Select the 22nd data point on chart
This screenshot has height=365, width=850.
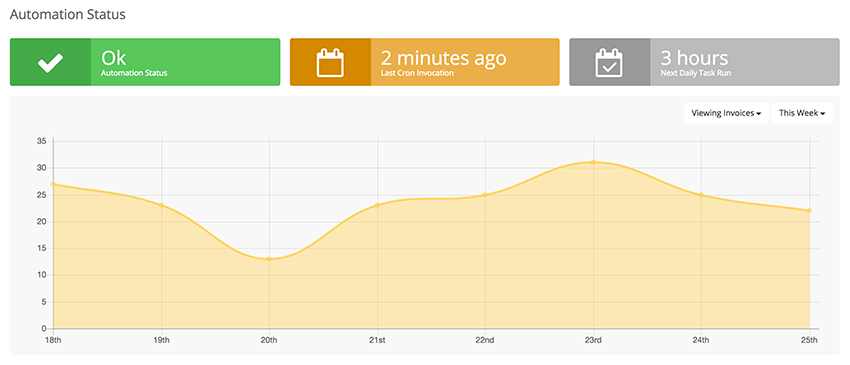click(x=485, y=195)
